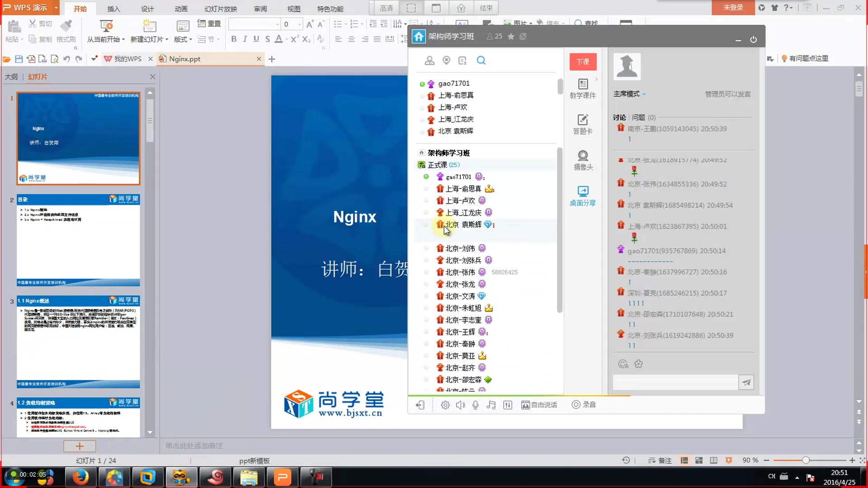Click the star favorite icon in classroom title
Viewport: 868px width, 488px height.
511,37
